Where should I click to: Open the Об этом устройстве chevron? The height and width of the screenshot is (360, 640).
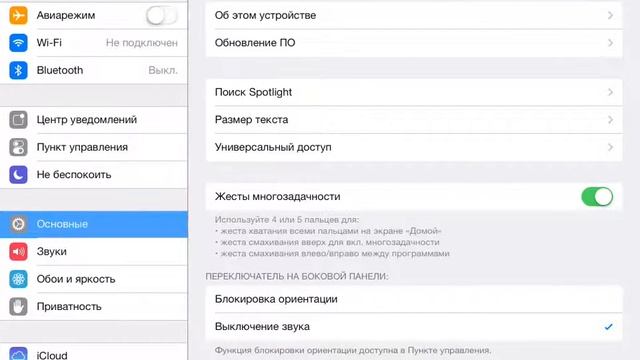click(x=610, y=16)
